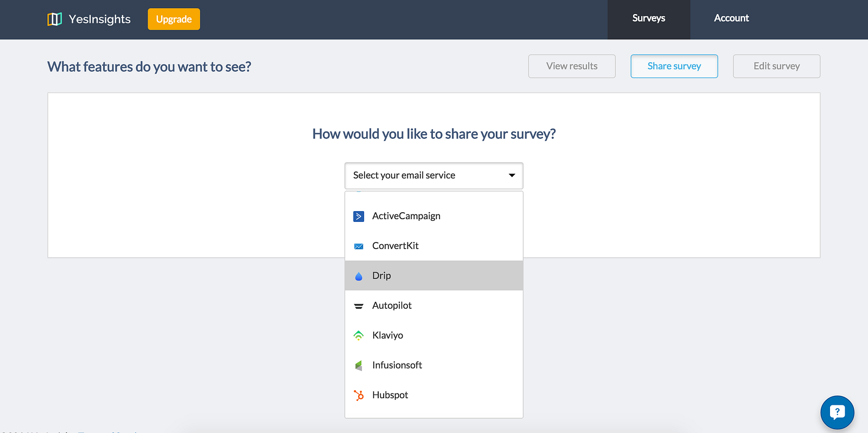868x433 pixels.
Task: Click the YesInsights brand name link
Action: coord(100,20)
